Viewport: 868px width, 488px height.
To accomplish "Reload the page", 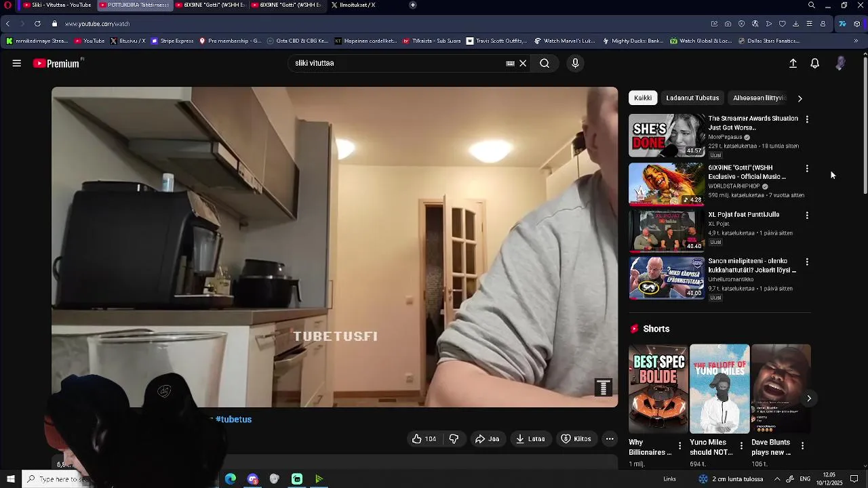I will (x=37, y=24).
